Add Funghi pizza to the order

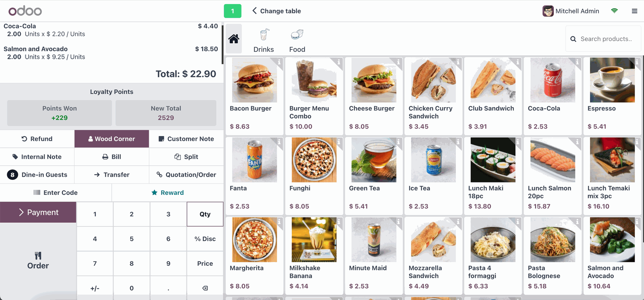pos(314,176)
